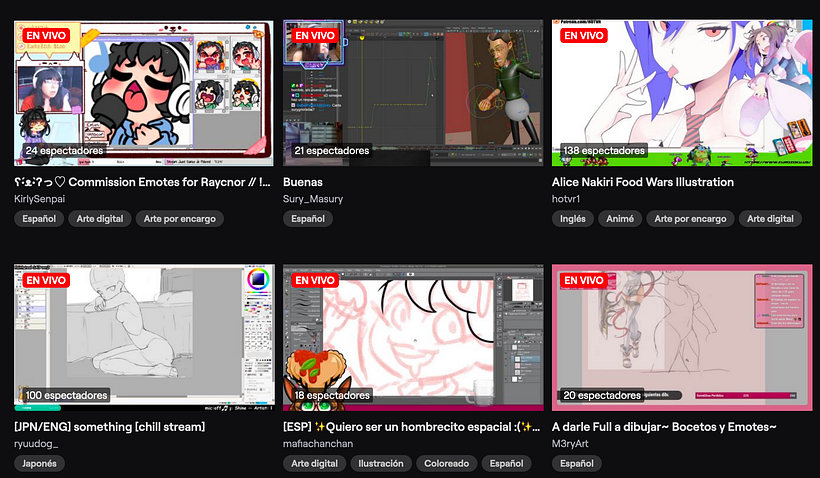Select the Arte digital tag under hotvr1
This screenshot has width=820, height=478.
pos(770,219)
